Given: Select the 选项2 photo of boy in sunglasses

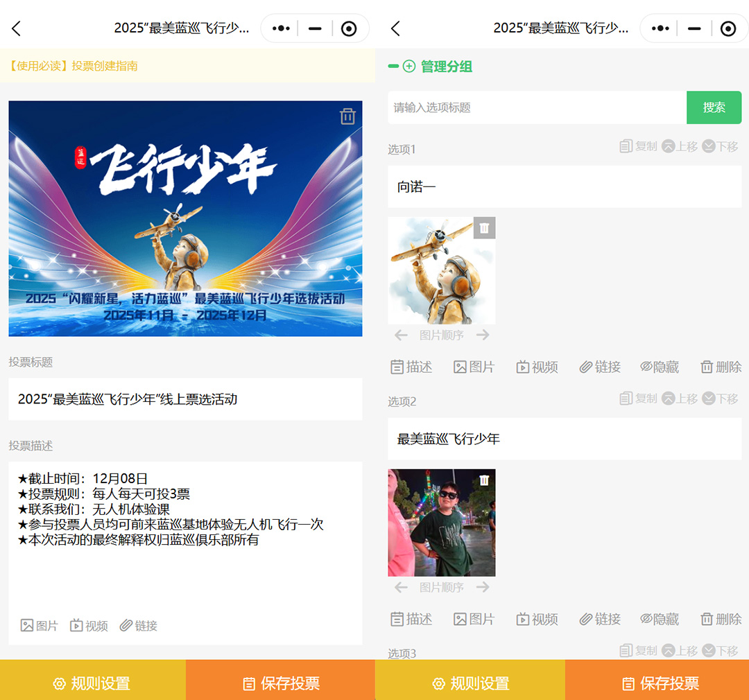Looking at the screenshot, I should click(x=441, y=523).
